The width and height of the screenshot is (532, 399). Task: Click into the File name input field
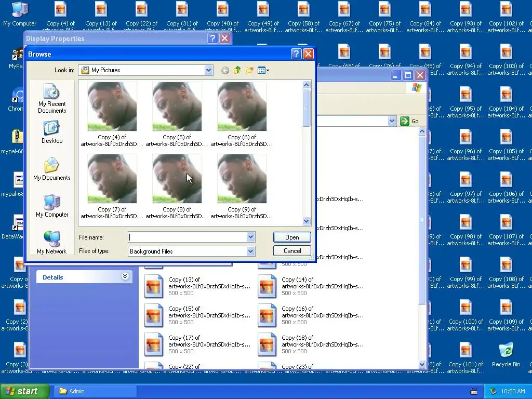point(187,237)
